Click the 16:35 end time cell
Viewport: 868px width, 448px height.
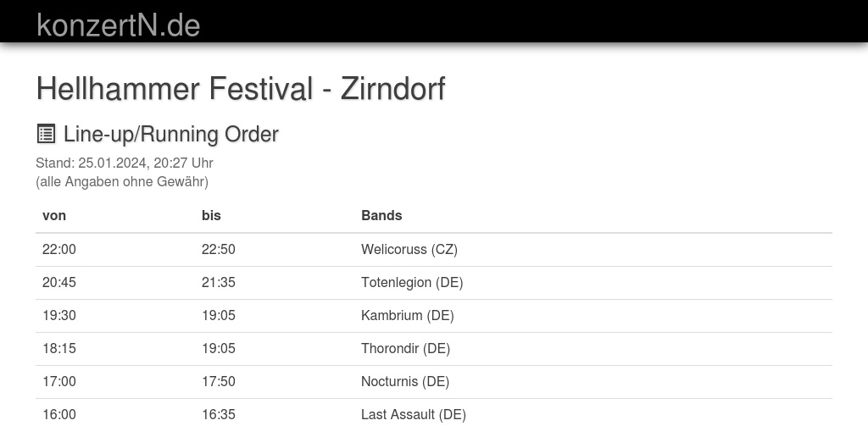(x=219, y=414)
